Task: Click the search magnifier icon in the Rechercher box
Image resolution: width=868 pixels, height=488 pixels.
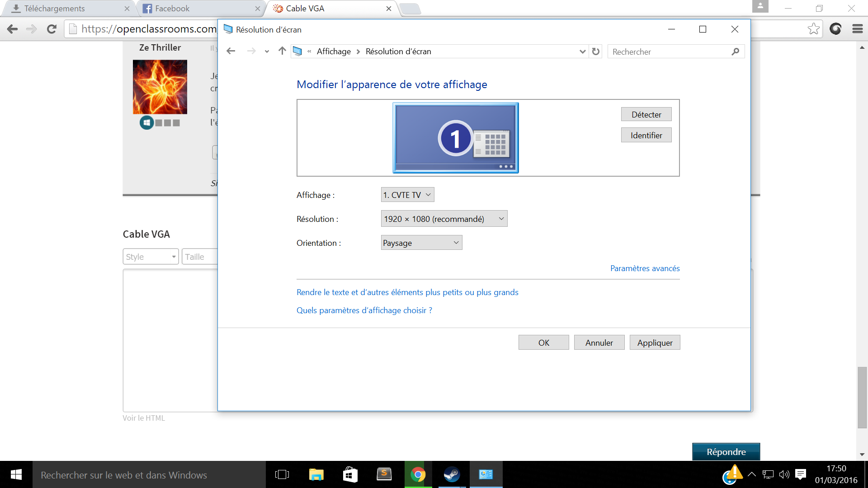Action: coord(736,52)
